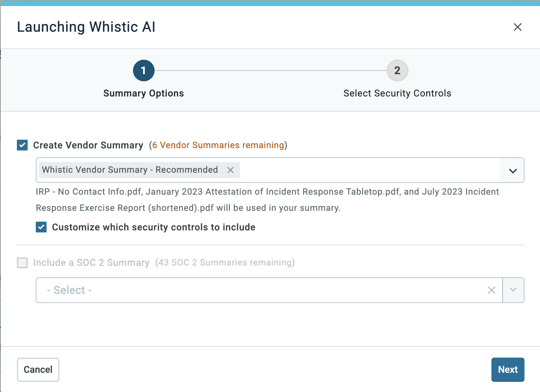
Task: Open the SOC 2 Select dropdown chevron
Action: pyautogui.click(x=513, y=290)
